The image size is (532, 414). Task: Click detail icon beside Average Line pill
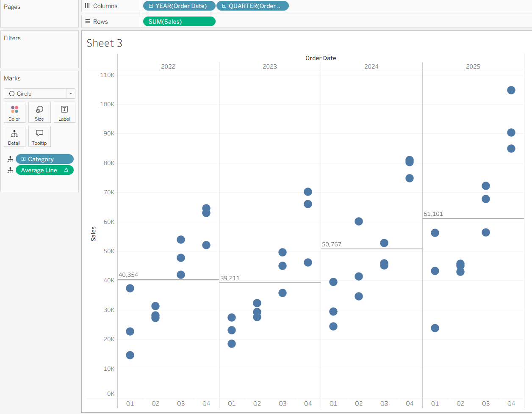click(10, 170)
